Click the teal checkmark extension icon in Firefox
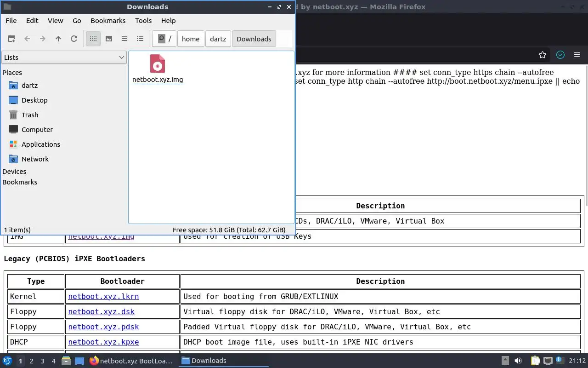 (x=560, y=55)
